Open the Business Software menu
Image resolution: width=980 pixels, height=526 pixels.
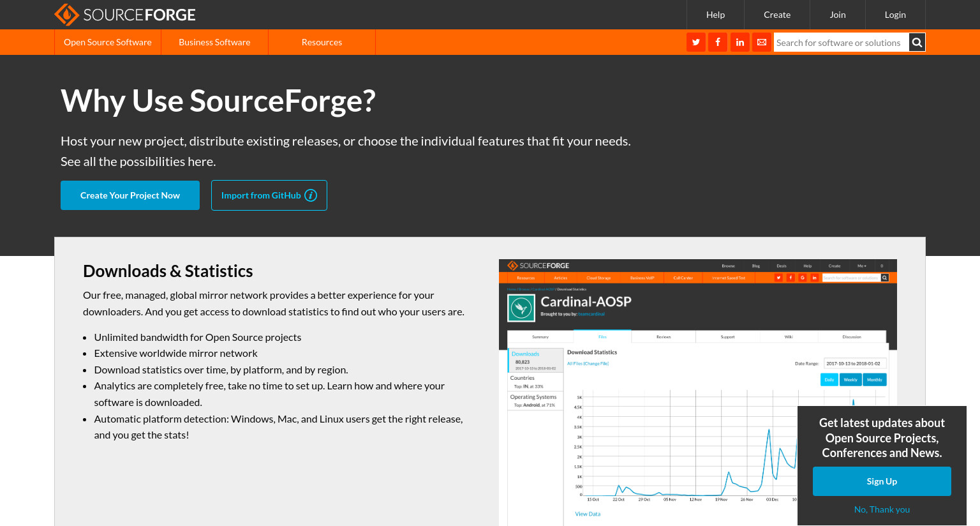[x=214, y=42]
